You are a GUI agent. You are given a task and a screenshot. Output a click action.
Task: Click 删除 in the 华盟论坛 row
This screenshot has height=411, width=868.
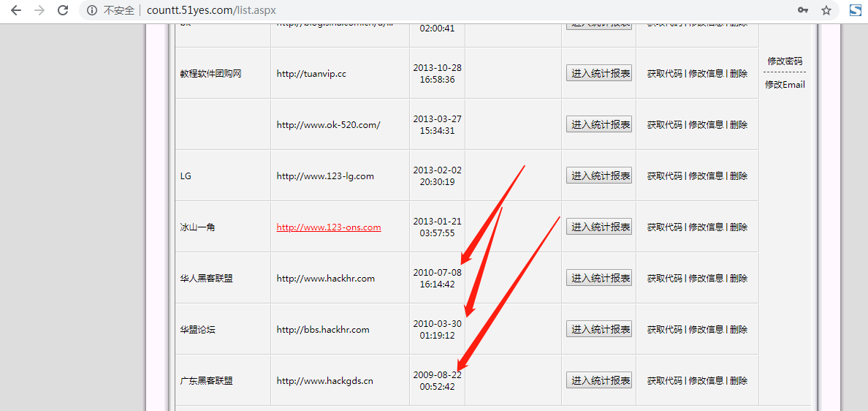coord(739,329)
